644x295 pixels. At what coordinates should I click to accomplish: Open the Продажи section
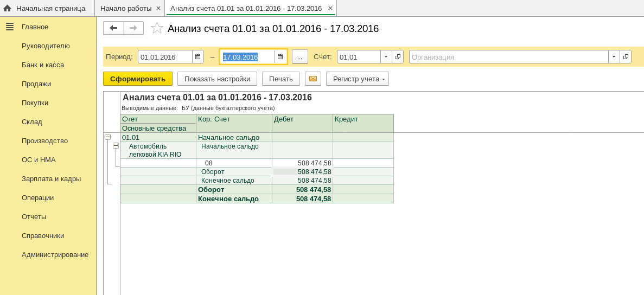[x=36, y=84]
